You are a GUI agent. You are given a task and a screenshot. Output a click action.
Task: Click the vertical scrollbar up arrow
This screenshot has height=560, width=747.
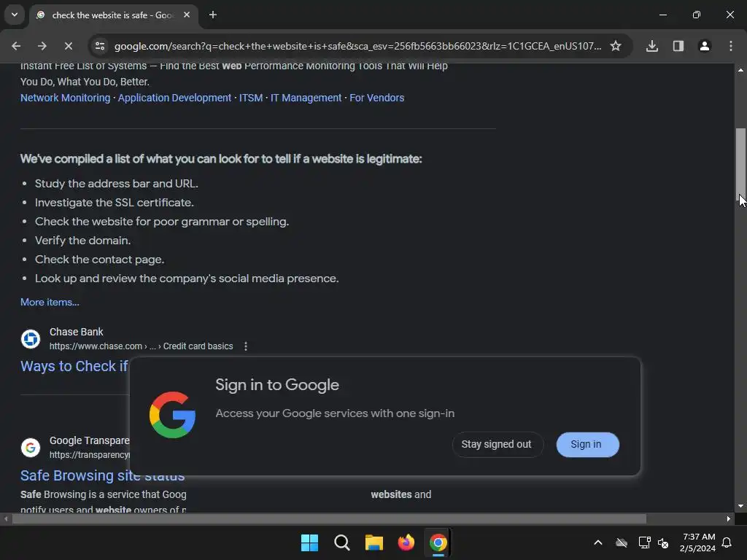point(740,70)
